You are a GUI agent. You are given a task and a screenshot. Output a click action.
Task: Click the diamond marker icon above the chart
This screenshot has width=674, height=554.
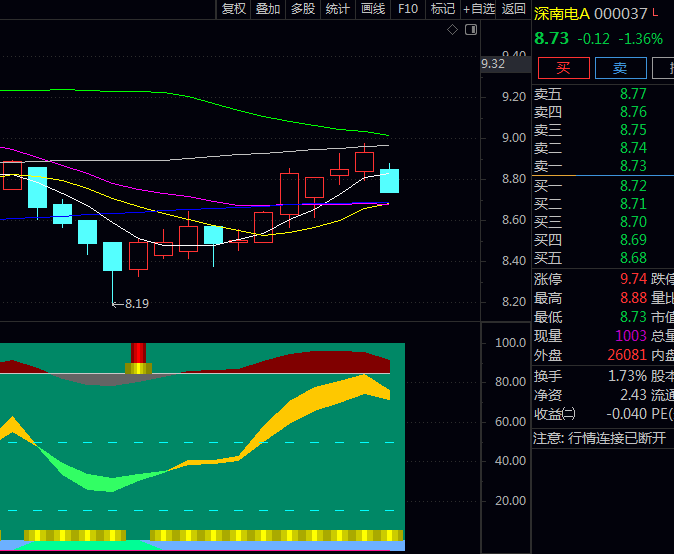click(x=452, y=30)
